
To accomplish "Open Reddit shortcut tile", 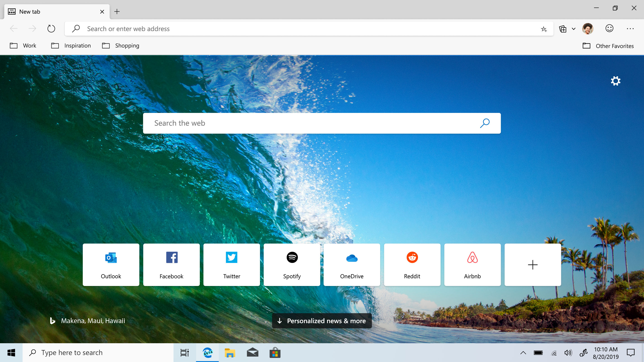I will [x=412, y=264].
